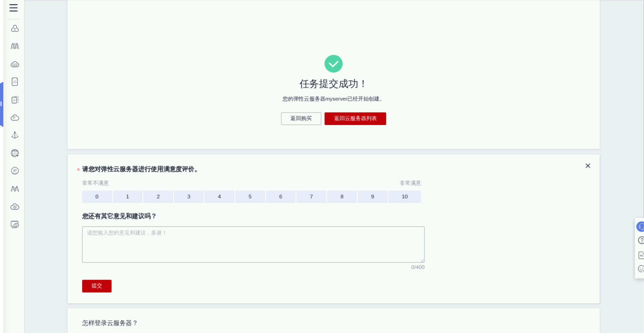Select satisfaction score 10
The width and height of the screenshot is (644, 333).
tap(405, 197)
